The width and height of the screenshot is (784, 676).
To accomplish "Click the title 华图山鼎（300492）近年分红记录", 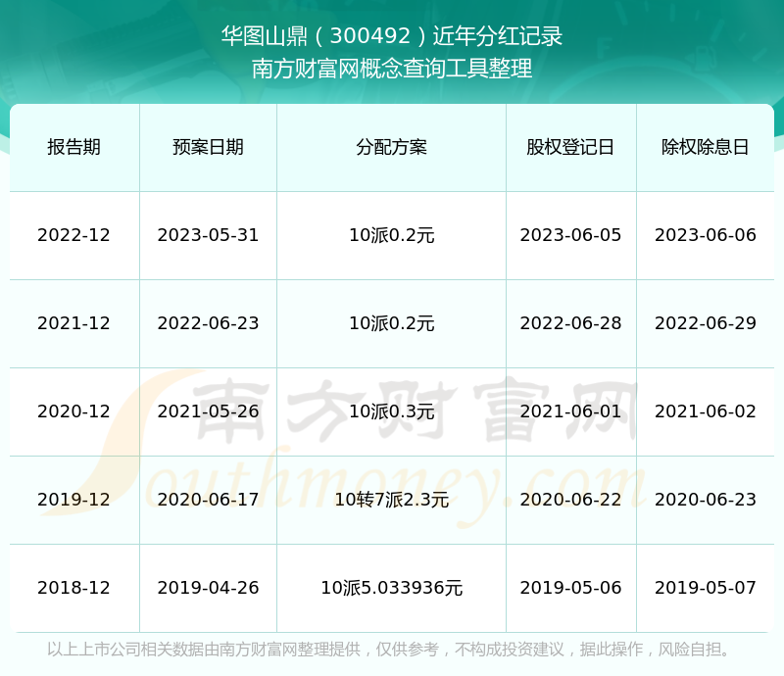I will point(392,36).
